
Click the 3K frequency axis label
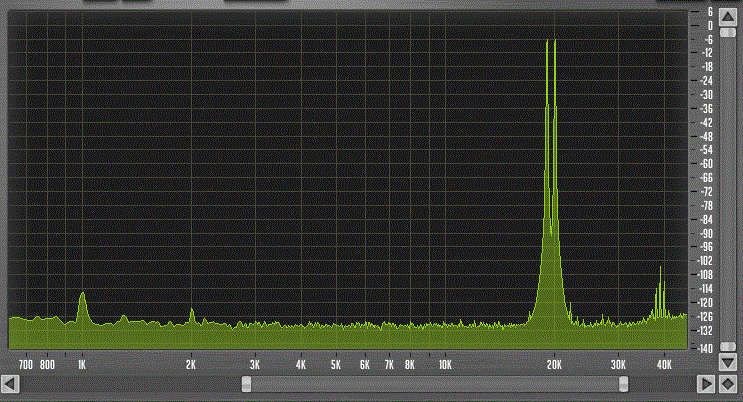(x=255, y=365)
